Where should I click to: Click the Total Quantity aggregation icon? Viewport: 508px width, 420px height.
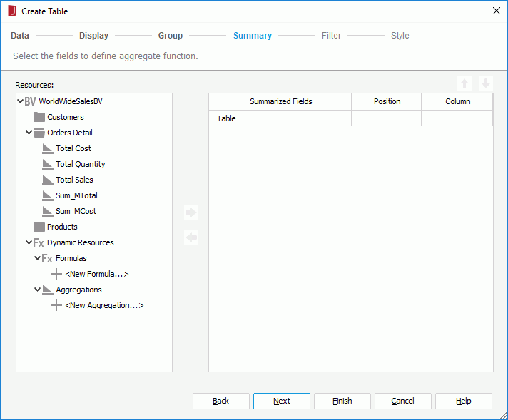(48, 164)
